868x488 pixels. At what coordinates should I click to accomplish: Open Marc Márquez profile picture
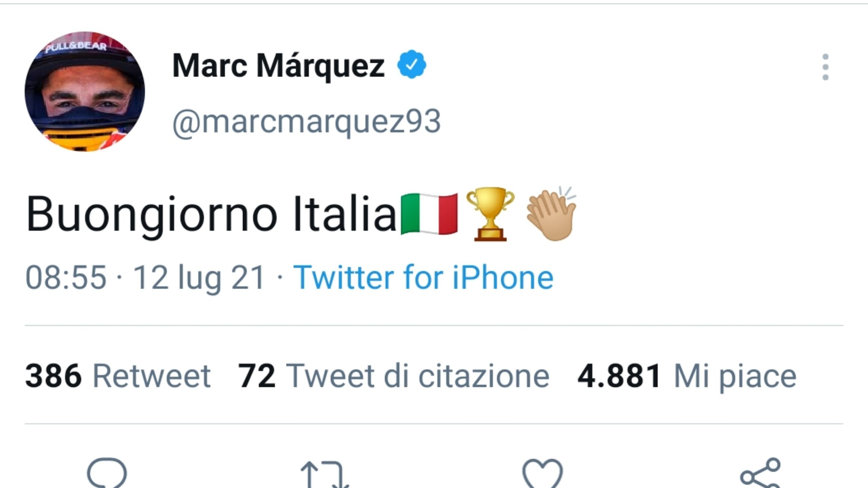[x=85, y=92]
